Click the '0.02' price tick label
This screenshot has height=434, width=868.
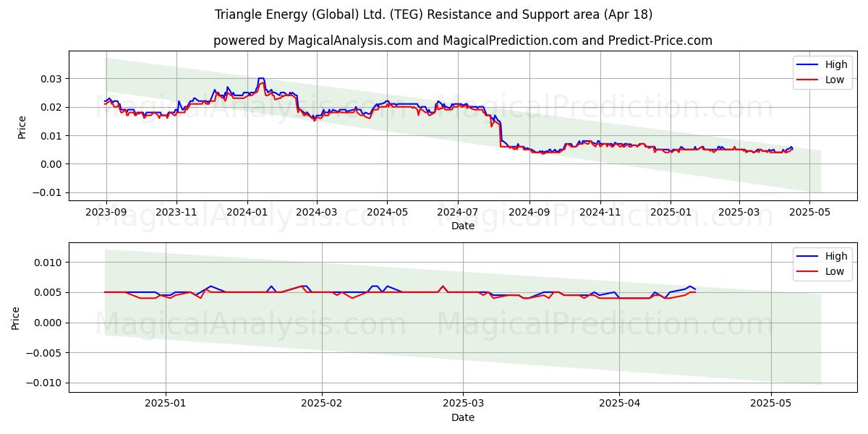pyautogui.click(x=52, y=107)
